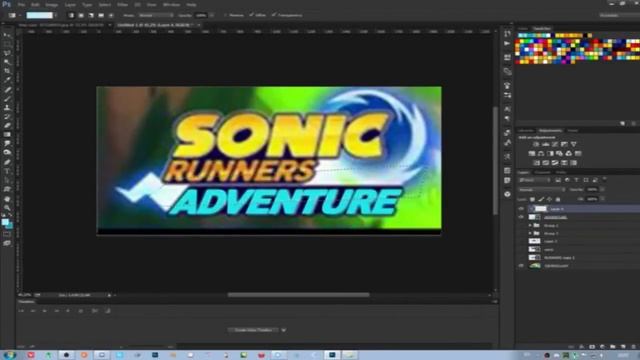This screenshot has height=360, width=640.
Task: Select the Hand tool
Action: [7, 199]
